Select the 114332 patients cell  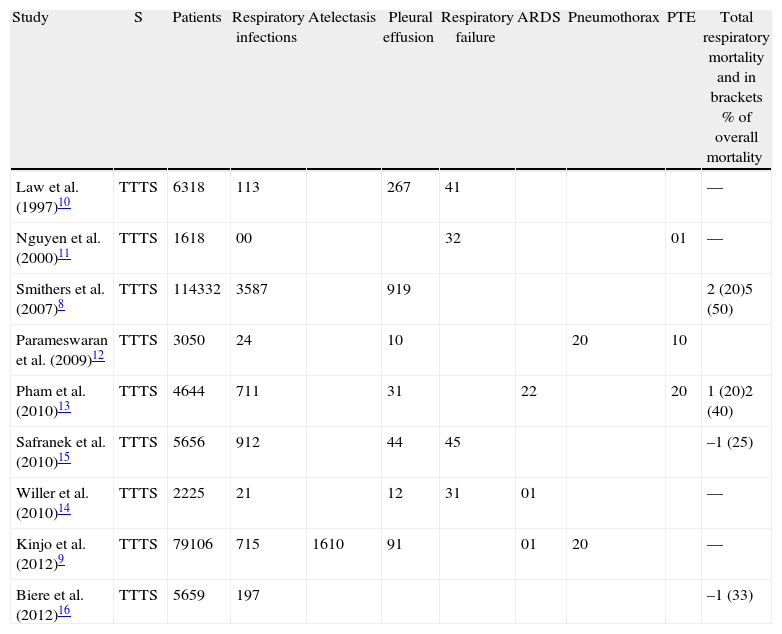[x=199, y=290]
